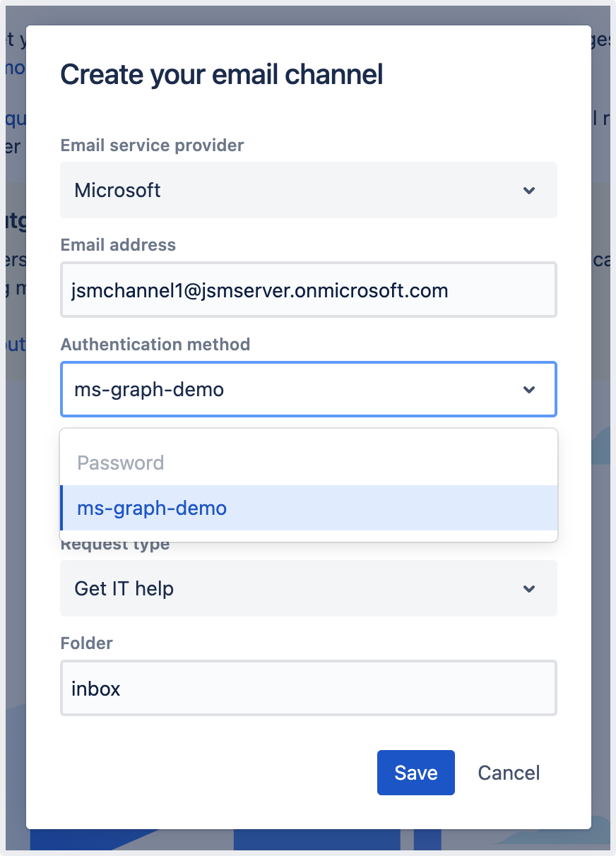Click the selected Microsoft value text
616x856 pixels.
tap(117, 191)
